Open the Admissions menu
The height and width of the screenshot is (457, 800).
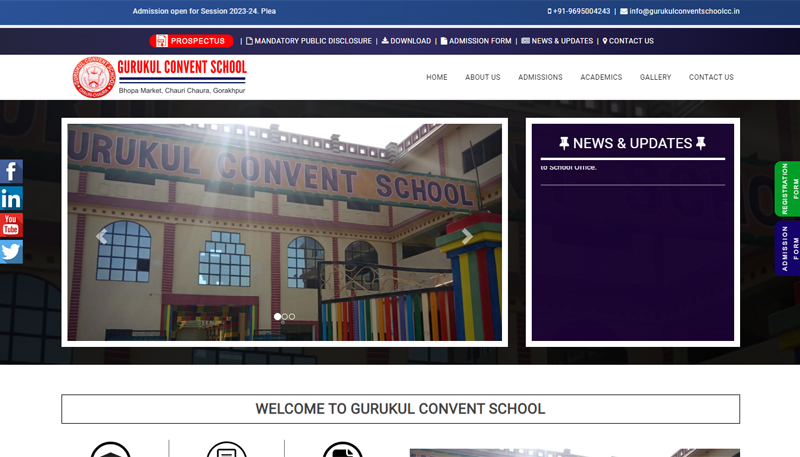(x=540, y=77)
